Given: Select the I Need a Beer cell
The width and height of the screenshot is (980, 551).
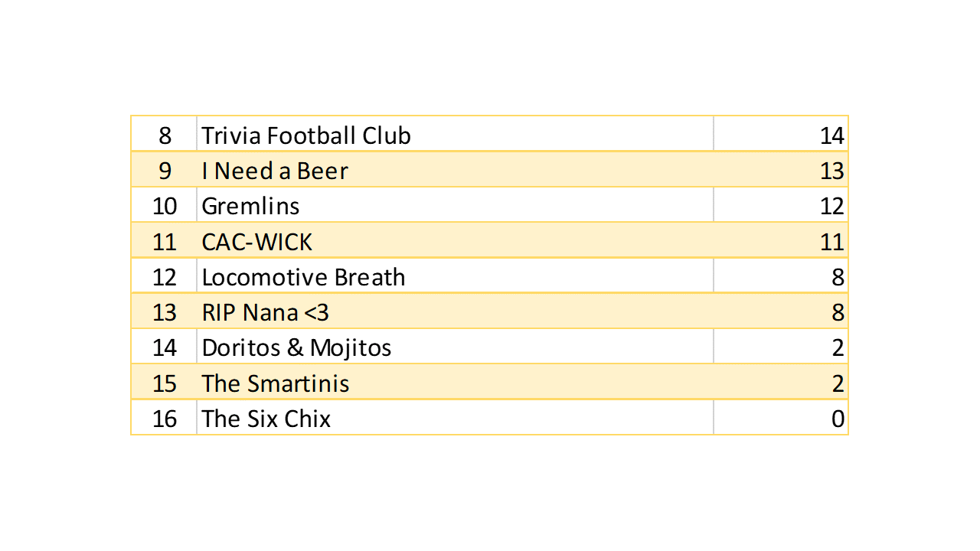Looking at the screenshot, I should [x=275, y=171].
